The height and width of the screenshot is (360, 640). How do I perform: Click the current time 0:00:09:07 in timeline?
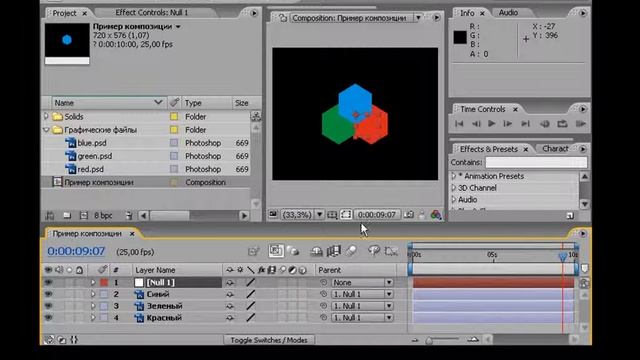click(76, 251)
